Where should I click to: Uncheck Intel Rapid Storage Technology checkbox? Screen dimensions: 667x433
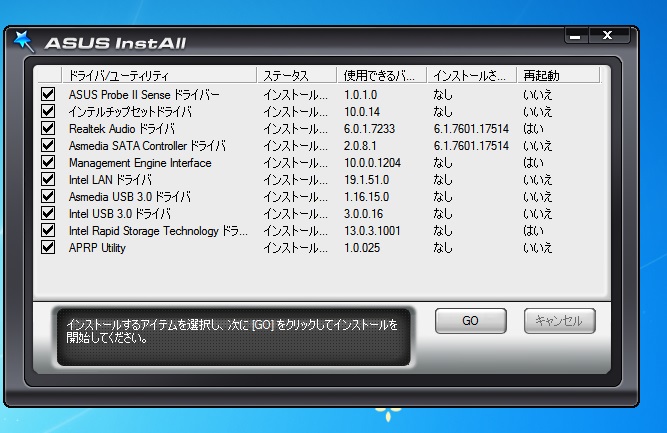[48, 231]
